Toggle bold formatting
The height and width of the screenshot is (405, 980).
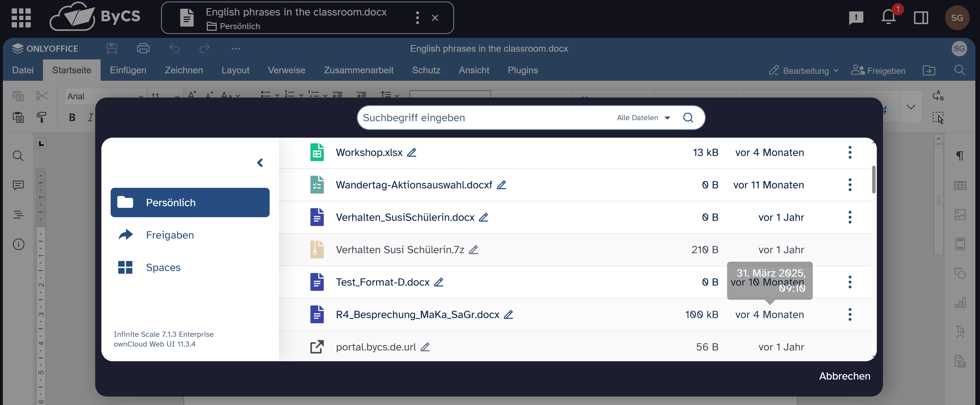click(72, 117)
